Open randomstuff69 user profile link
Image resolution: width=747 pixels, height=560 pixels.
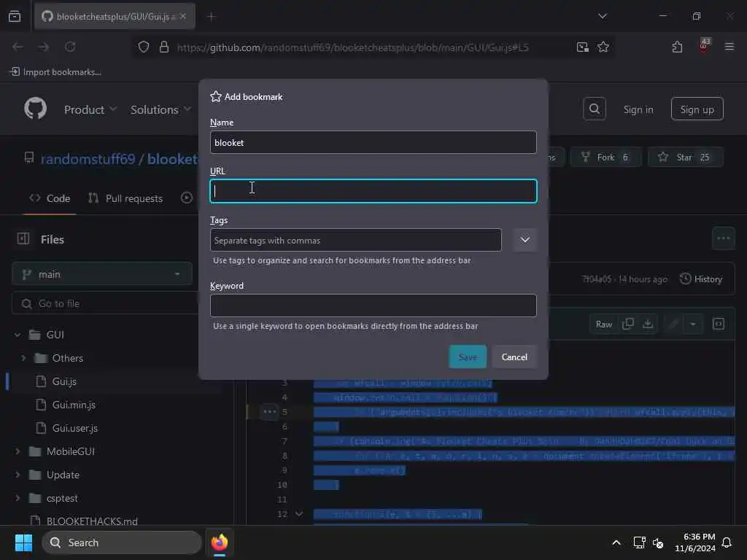pyautogui.click(x=88, y=158)
